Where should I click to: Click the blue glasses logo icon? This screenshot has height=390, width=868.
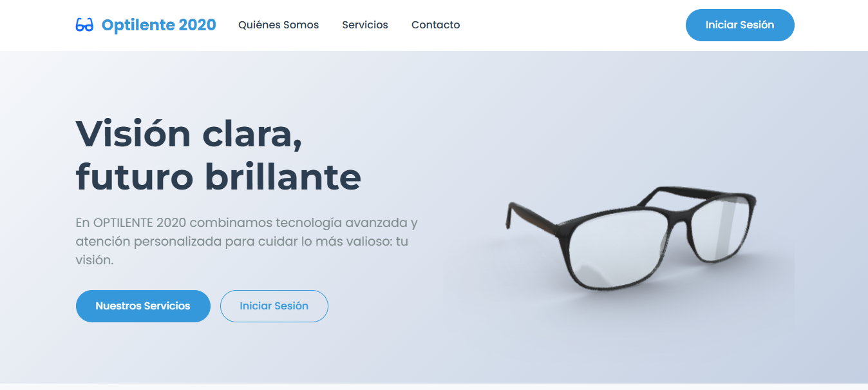coord(84,25)
